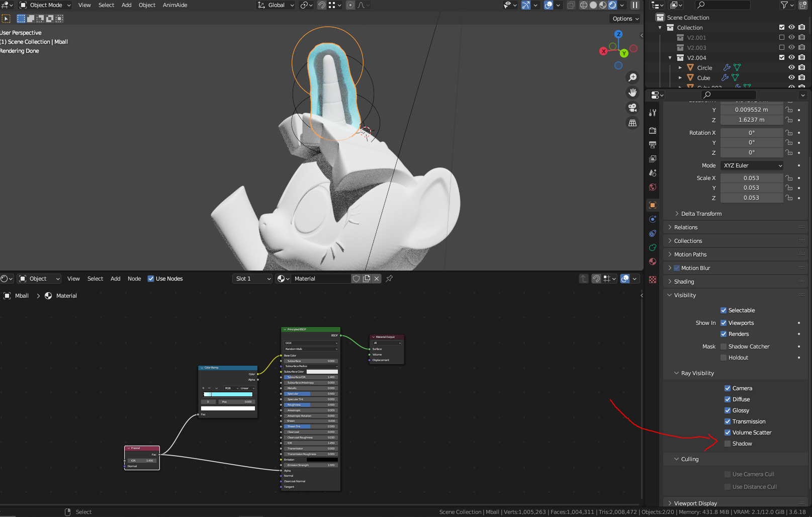Toggle Show In Renders checkbox
The height and width of the screenshot is (517, 812).
point(724,334)
